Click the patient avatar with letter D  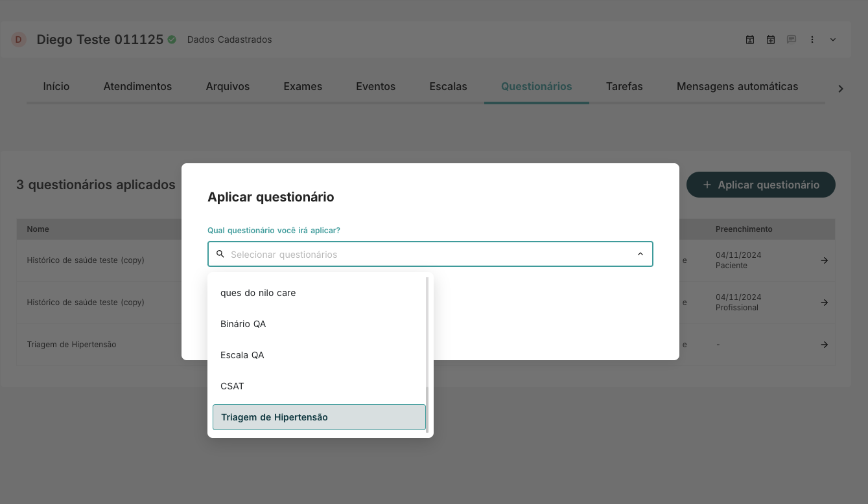point(18,40)
